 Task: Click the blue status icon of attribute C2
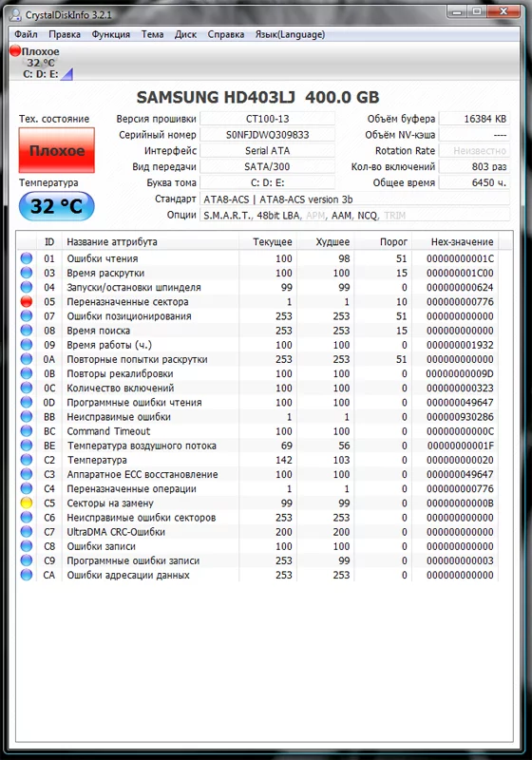tap(27, 460)
